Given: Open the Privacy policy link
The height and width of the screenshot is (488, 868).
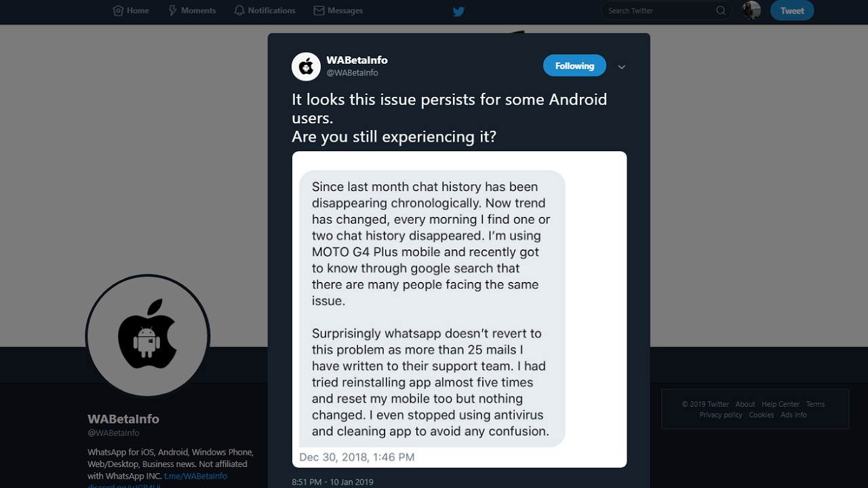Looking at the screenshot, I should click(x=721, y=415).
